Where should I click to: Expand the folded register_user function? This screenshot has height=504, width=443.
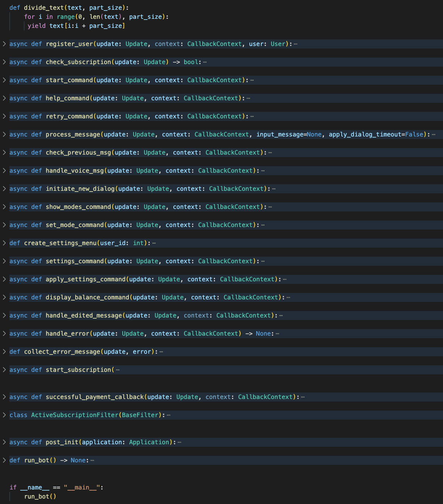click(x=4, y=44)
